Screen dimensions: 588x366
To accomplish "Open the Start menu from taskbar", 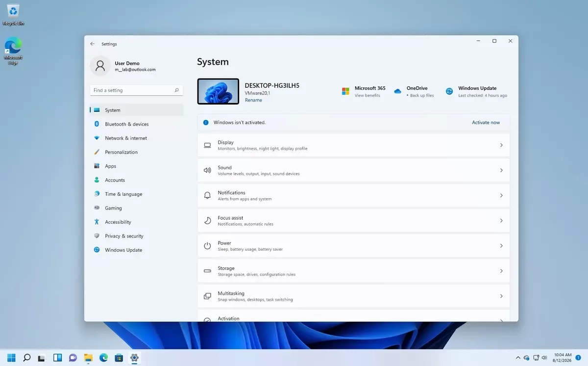I will coord(11,358).
